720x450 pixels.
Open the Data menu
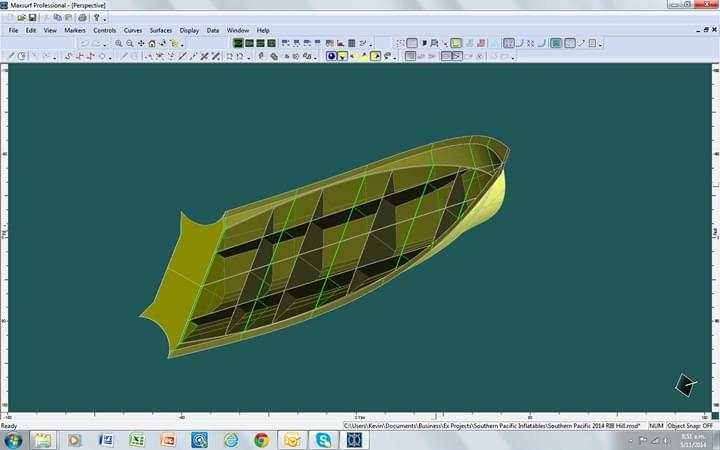pyautogui.click(x=213, y=30)
